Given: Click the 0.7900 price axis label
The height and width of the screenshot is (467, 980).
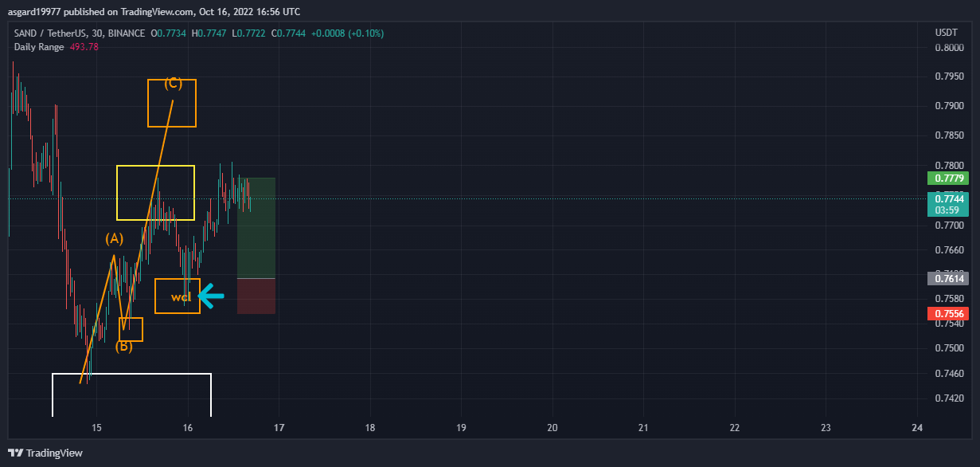Looking at the screenshot, I should pos(949,107).
